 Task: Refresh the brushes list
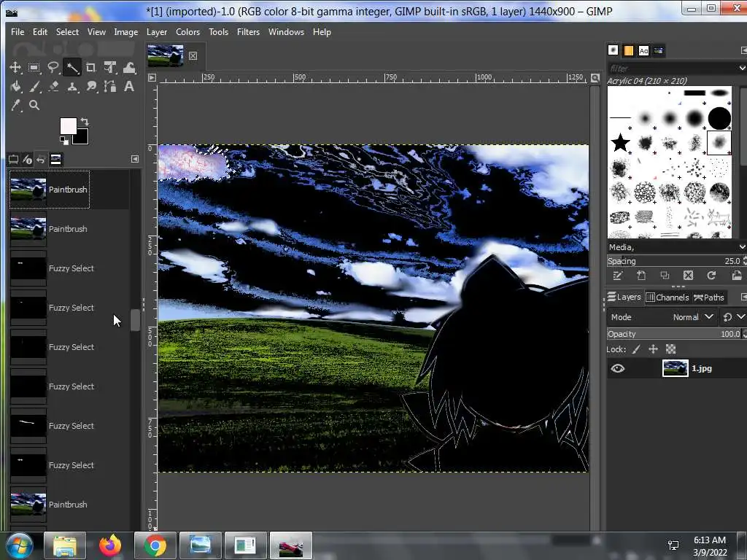point(711,275)
